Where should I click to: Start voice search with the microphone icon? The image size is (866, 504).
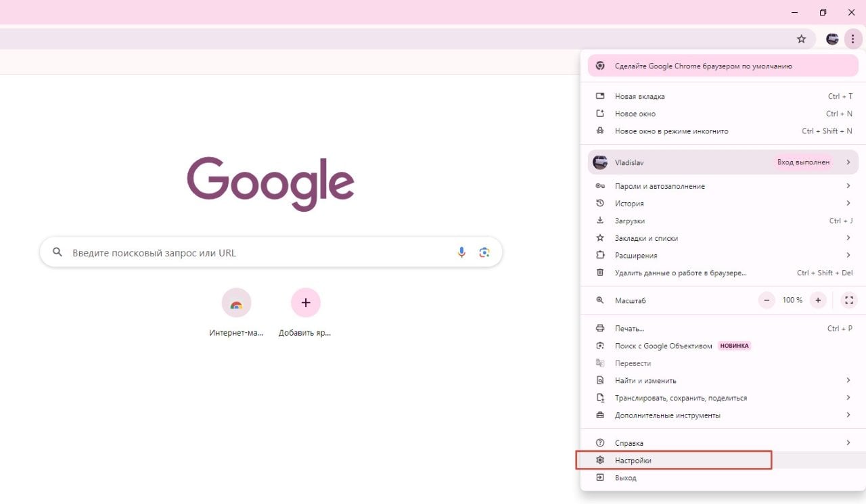coord(461,252)
